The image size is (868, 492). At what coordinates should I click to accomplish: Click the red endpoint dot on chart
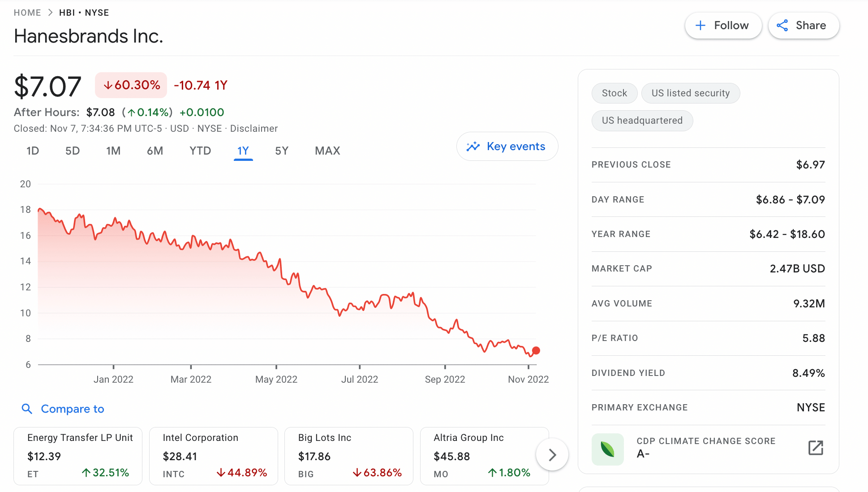click(x=536, y=350)
